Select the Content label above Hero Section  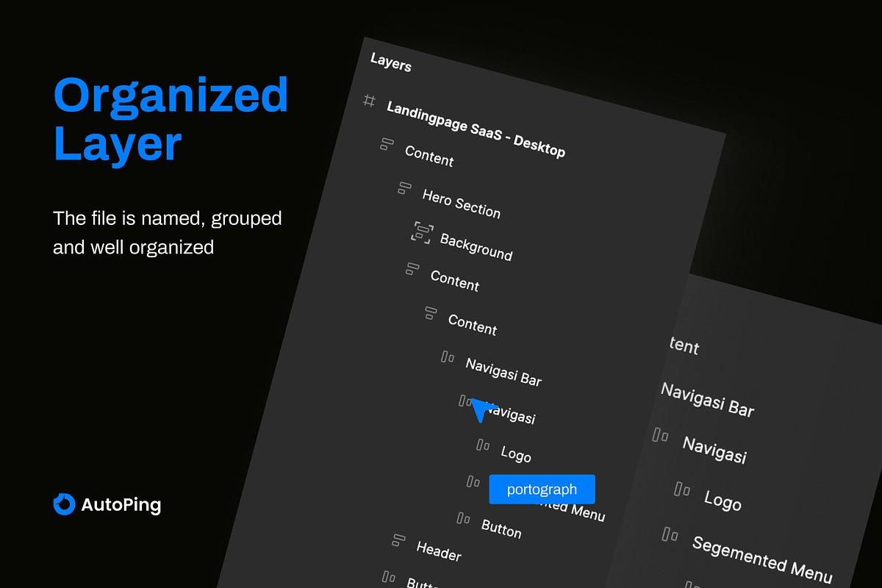coord(429,155)
